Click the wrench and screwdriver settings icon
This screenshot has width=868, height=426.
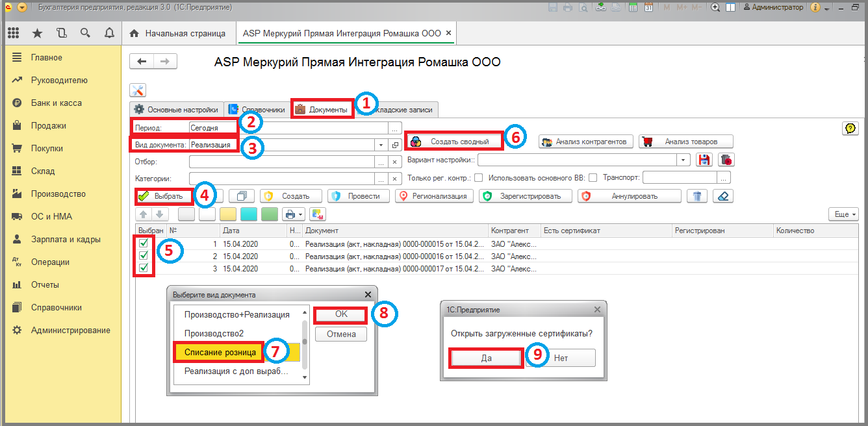tap(138, 90)
